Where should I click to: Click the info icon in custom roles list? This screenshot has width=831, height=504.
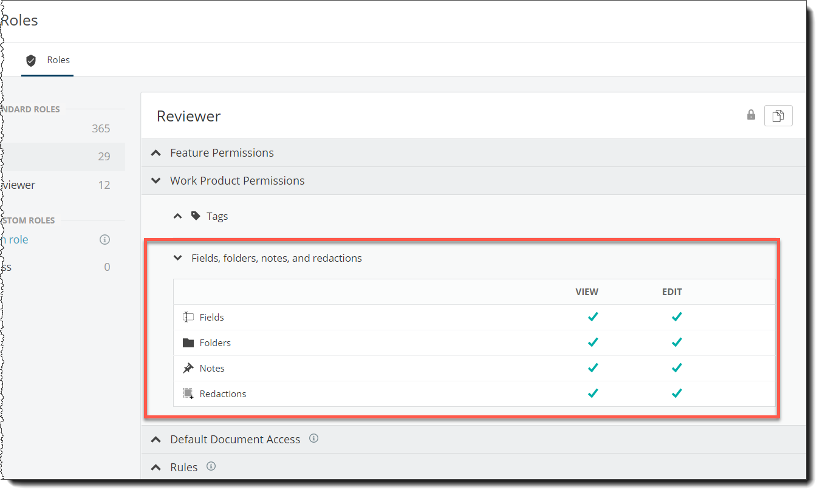pyautogui.click(x=104, y=240)
